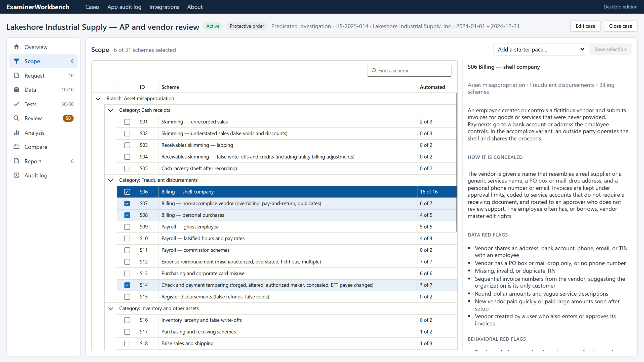Uncheck the S14 Check and payment tampering checkbox
The width and height of the screenshot is (644, 362).
coord(127,285)
